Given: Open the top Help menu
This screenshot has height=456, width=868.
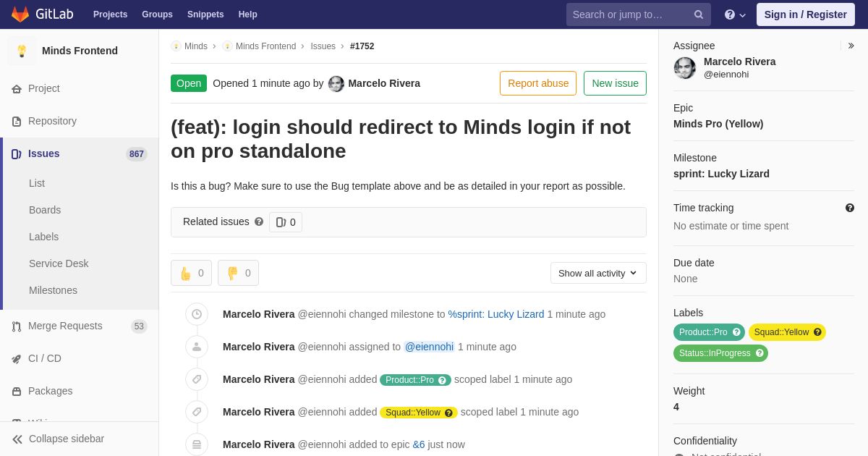Looking at the screenshot, I should click(248, 14).
